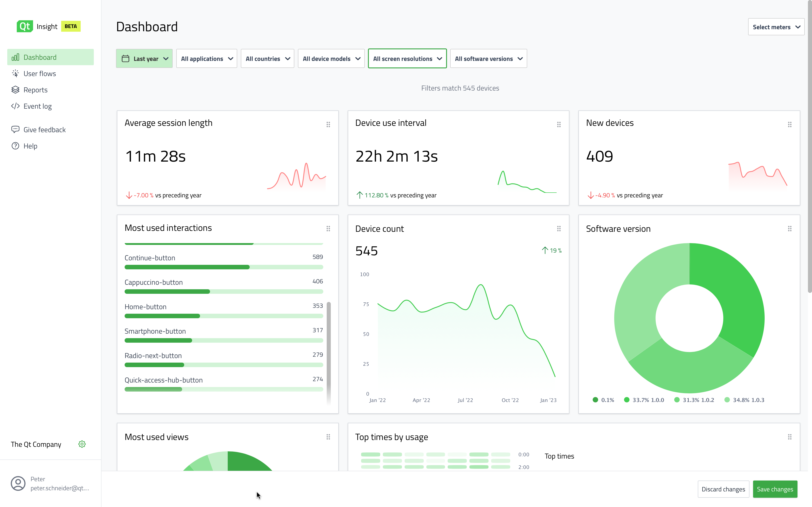Click Discard changes button
Screen dimensions: 812x507
[x=723, y=489]
